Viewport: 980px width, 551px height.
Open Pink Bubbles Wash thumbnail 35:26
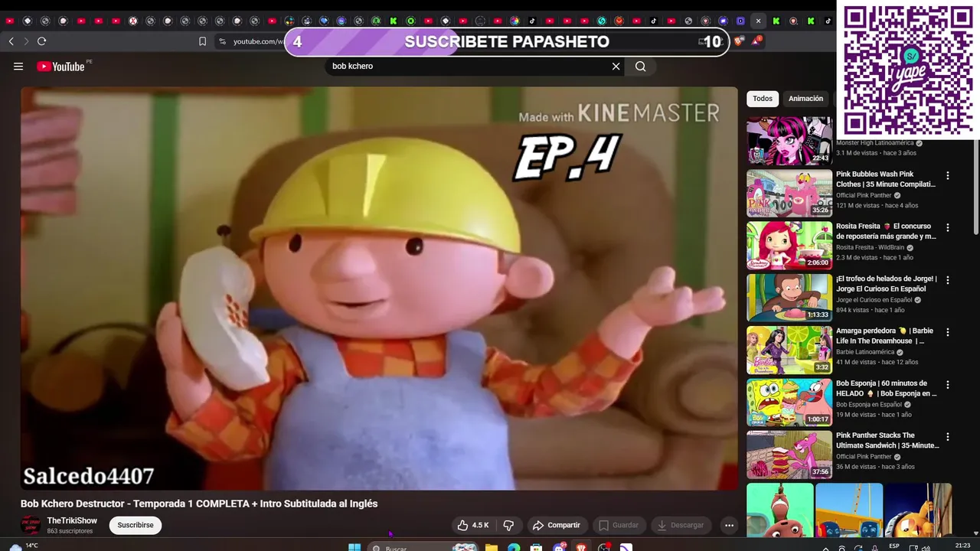coord(789,193)
